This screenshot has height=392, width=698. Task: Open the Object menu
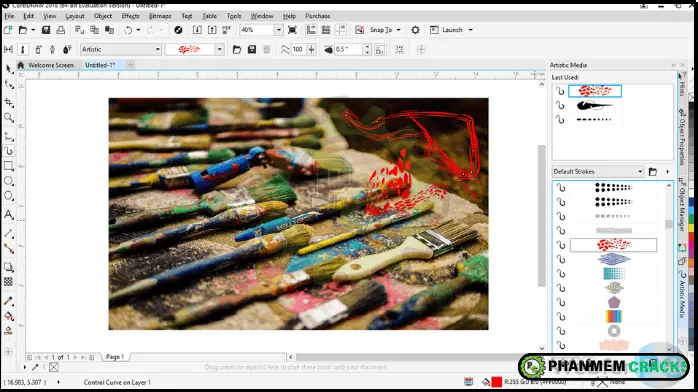(103, 16)
